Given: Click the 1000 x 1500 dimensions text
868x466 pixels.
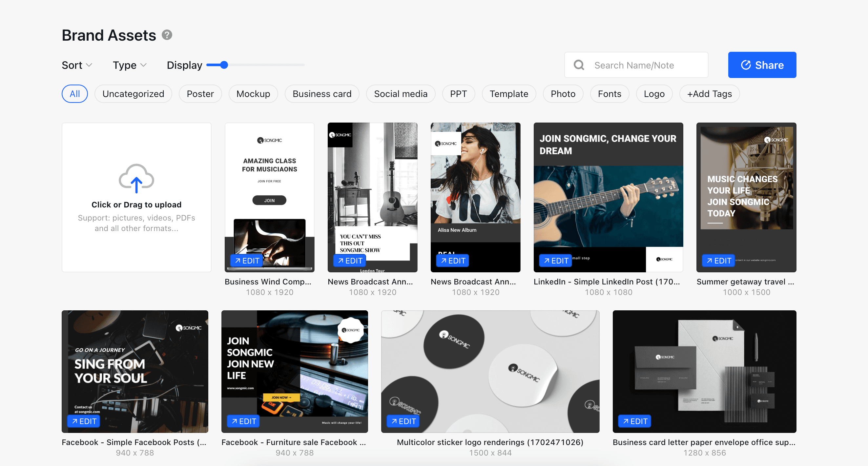Looking at the screenshot, I should point(746,292).
